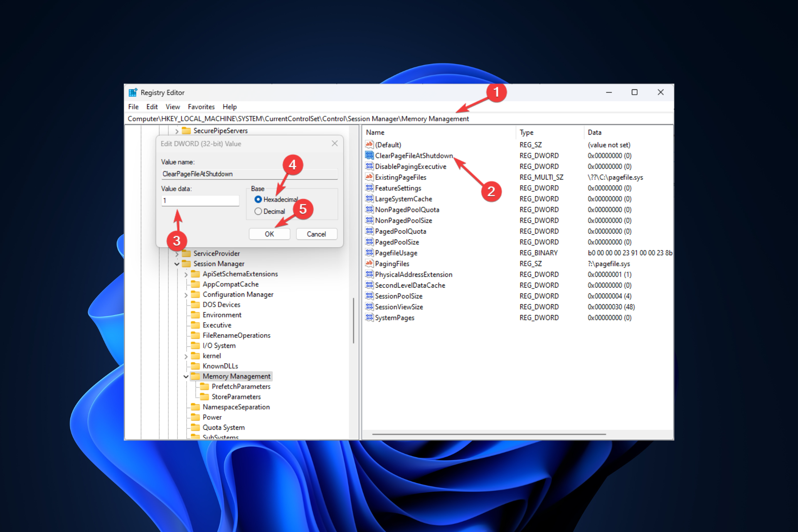Expand the SecurePipeServers key
This screenshot has height=532, width=798.
177,131
